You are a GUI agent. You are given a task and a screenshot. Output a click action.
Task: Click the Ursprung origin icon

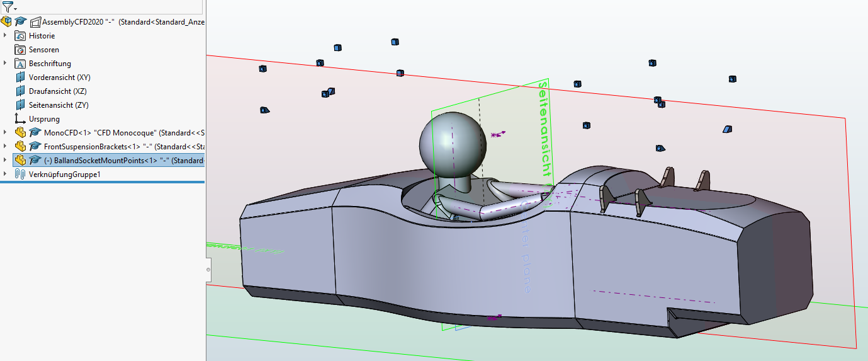coord(20,119)
